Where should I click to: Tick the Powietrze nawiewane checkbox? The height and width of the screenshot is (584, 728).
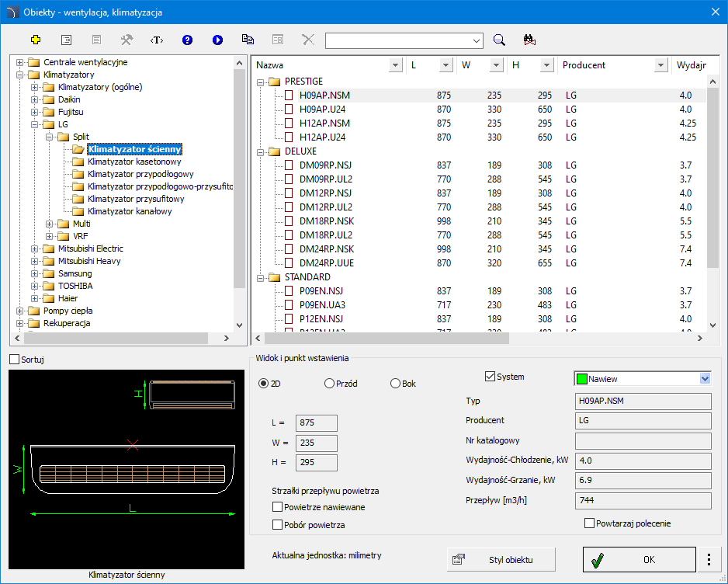(x=278, y=507)
